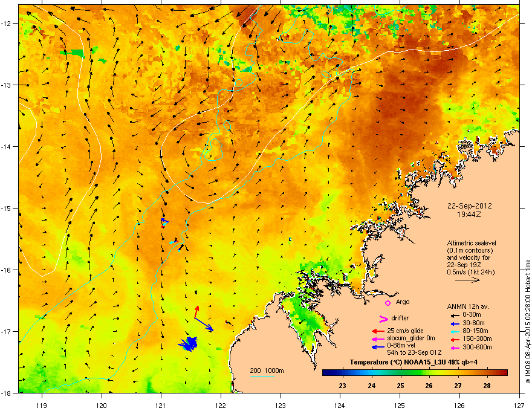Click the long blue velocity arrow on map

[204, 324]
